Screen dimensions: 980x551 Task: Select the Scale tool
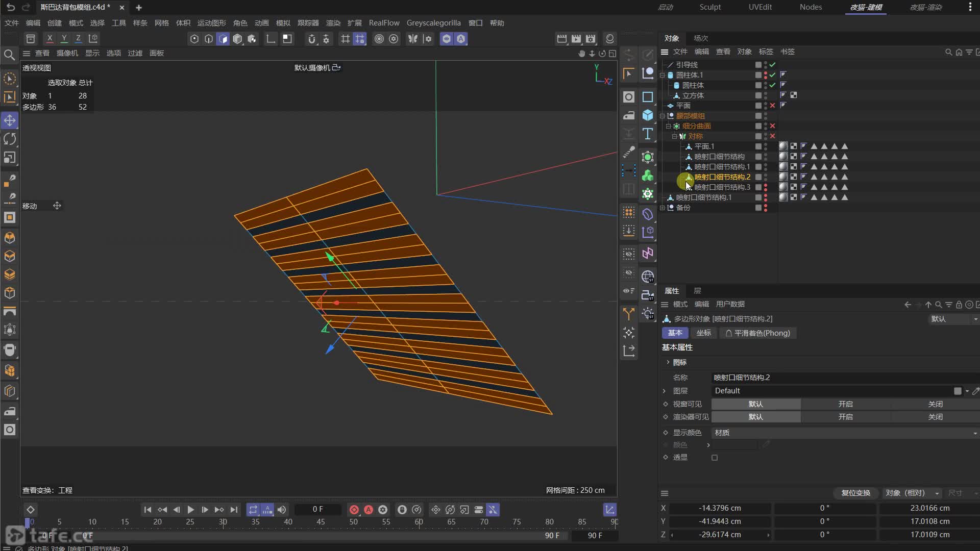tap(10, 158)
